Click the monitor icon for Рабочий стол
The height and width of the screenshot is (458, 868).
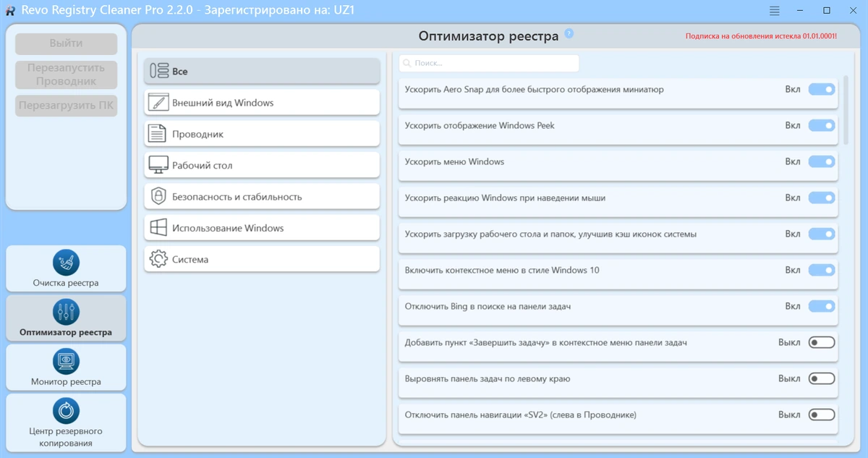point(158,165)
